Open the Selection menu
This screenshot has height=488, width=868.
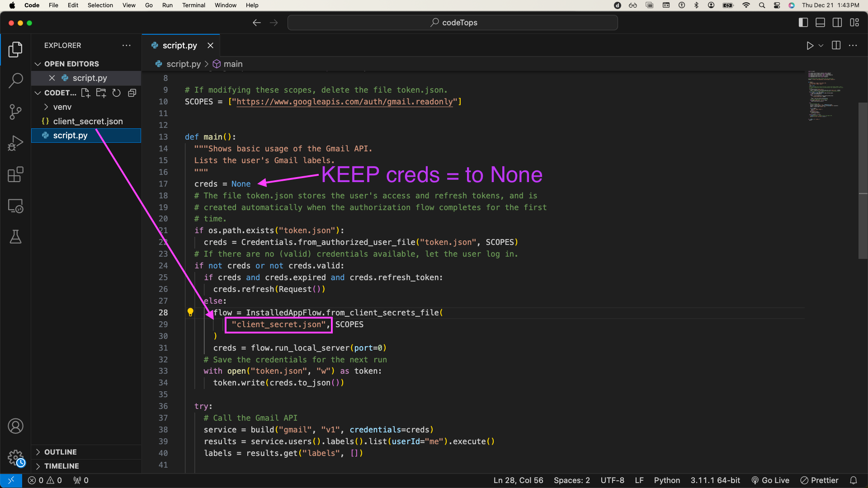click(x=100, y=5)
